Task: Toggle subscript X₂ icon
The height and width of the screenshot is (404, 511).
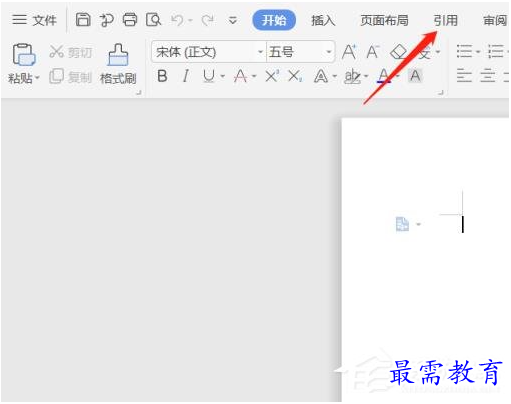Action: tap(295, 76)
